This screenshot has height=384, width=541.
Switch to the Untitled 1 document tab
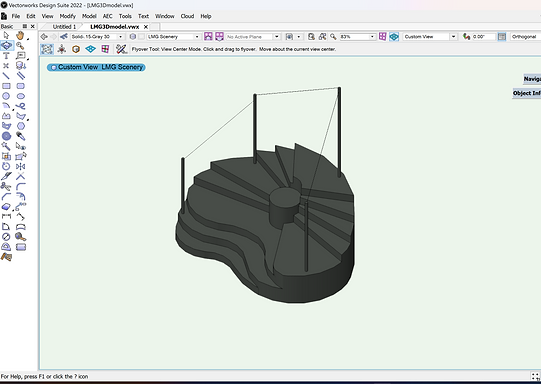pyautogui.click(x=64, y=27)
